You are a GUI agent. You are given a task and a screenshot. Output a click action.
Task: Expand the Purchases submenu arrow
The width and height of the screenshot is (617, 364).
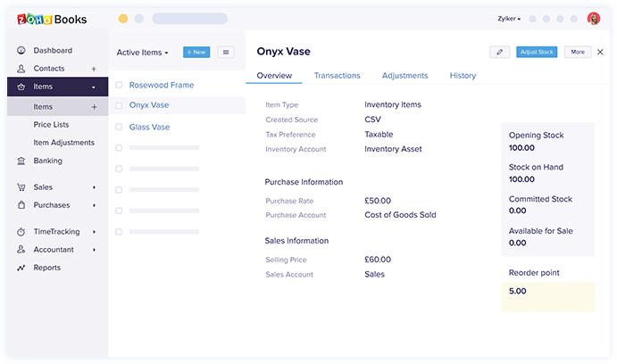click(x=94, y=205)
